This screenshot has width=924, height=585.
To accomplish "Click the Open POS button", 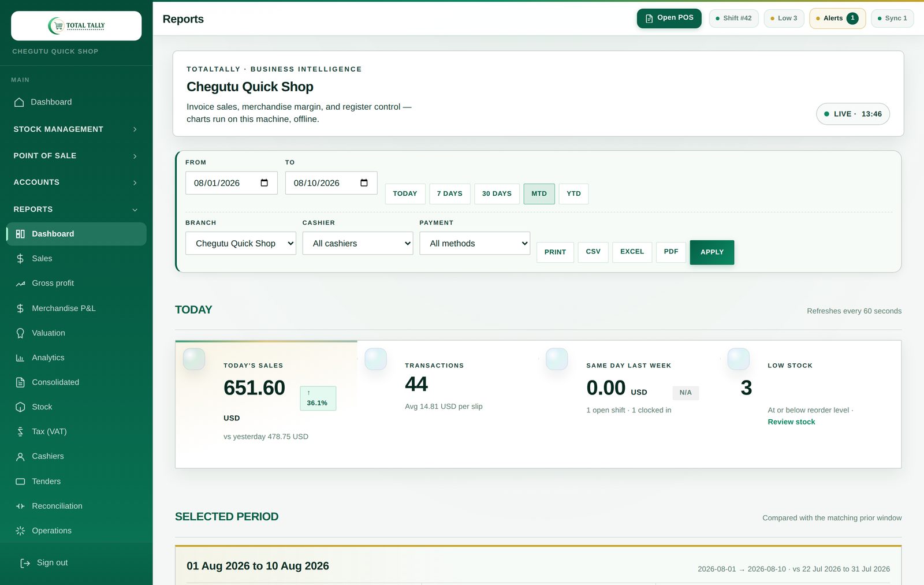I will click(x=669, y=18).
